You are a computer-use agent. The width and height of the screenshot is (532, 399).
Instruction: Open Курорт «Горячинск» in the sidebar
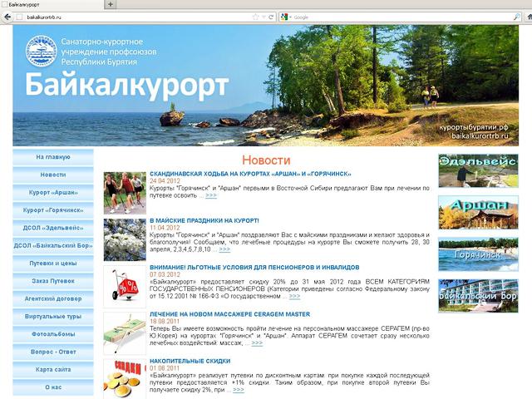[53, 210]
